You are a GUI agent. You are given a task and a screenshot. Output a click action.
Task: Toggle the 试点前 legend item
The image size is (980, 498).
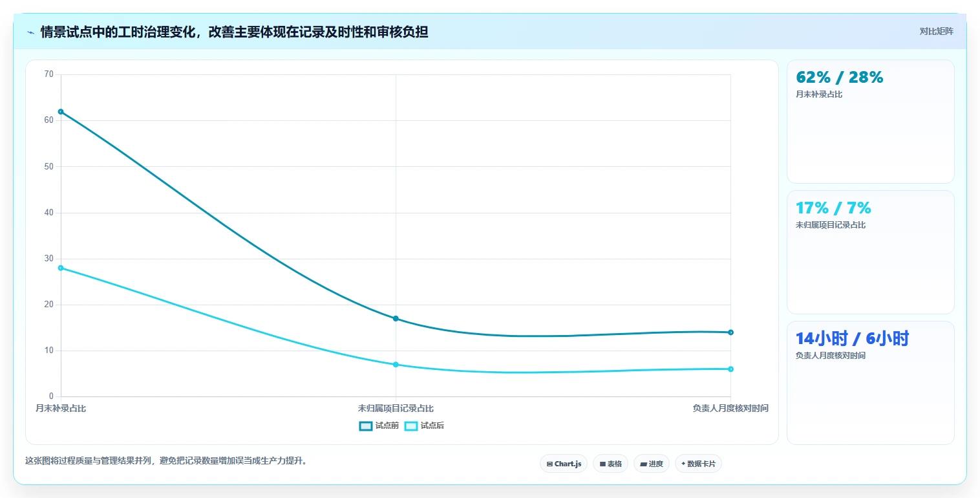pyautogui.click(x=379, y=426)
